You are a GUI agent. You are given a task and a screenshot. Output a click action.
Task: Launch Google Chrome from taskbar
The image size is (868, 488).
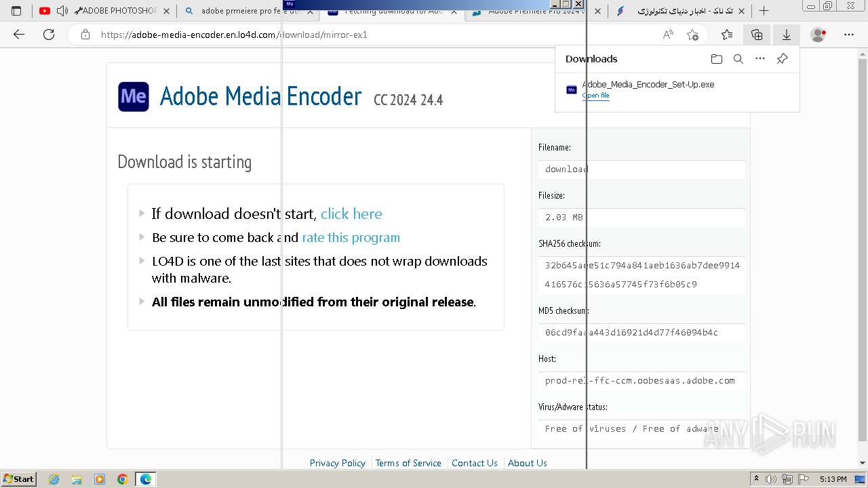[123, 479]
